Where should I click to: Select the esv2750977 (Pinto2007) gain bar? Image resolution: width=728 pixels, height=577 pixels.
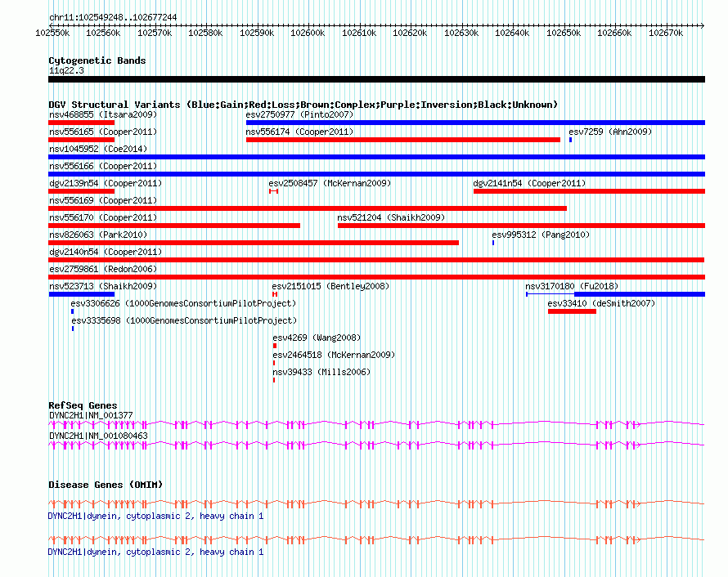click(475, 123)
